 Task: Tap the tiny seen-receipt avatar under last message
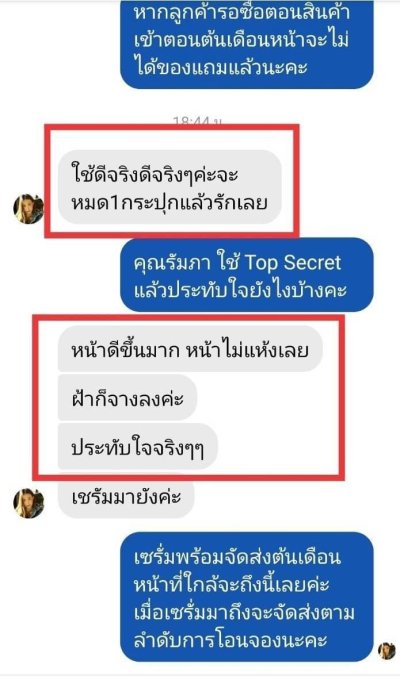(386, 651)
